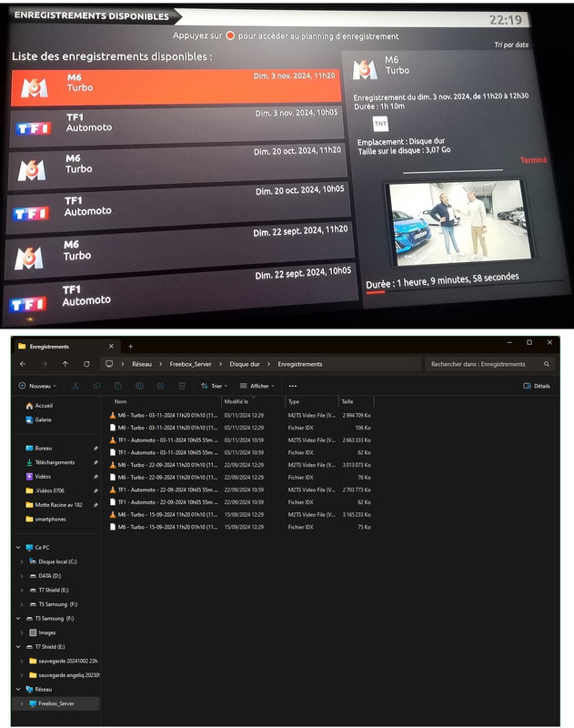The width and height of the screenshot is (574, 728).
Task: Sort by the Nom column header
Action: tap(120, 401)
